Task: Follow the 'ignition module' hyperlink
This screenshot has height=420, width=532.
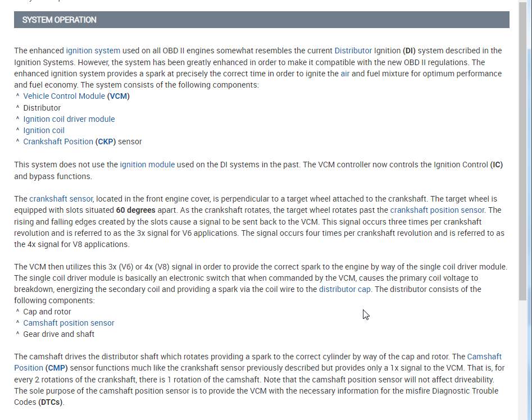Action: (147, 165)
